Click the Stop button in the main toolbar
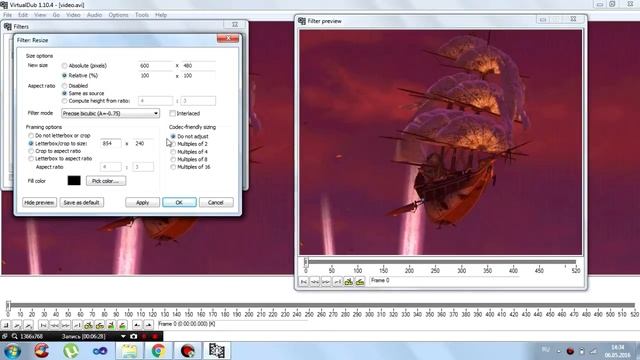 [x=6, y=325]
